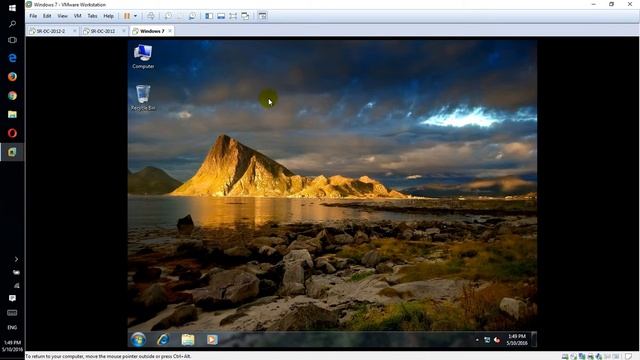The height and width of the screenshot is (360, 640).
Task: Close the SR-DC-2012 tab
Action: click(124, 31)
